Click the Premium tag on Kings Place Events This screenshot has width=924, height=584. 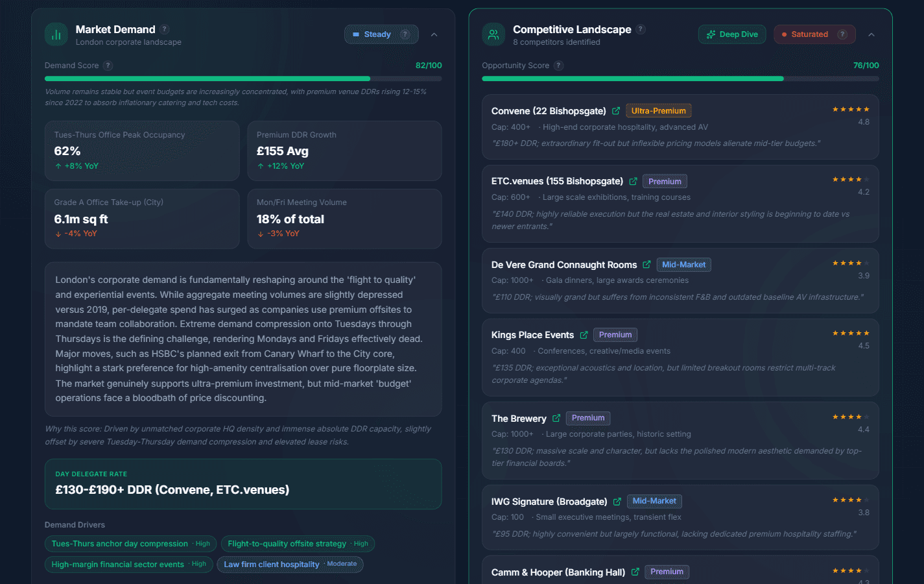[x=615, y=335]
